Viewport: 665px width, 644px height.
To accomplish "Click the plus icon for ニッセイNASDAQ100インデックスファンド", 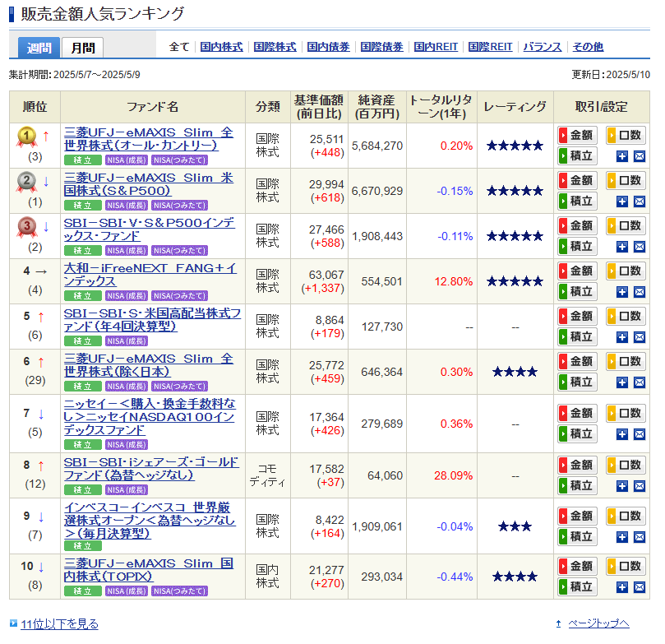I will coord(621,434).
